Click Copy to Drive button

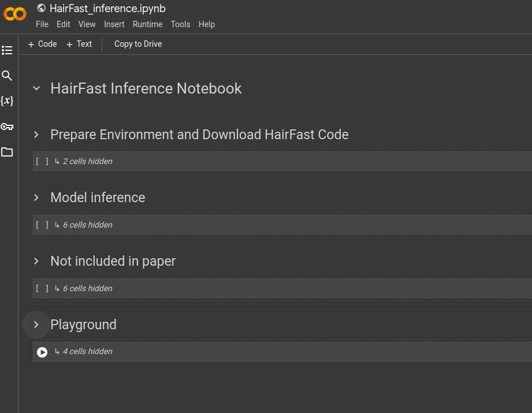pyautogui.click(x=138, y=44)
